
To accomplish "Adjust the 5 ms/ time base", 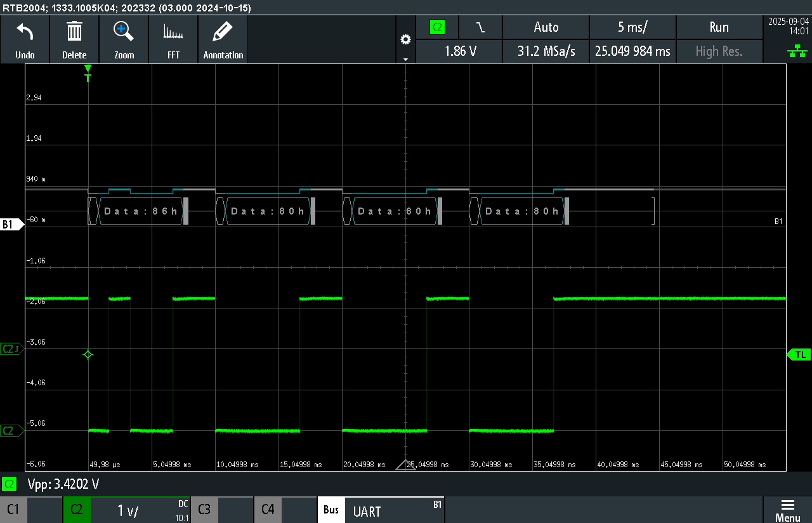I will coord(632,27).
